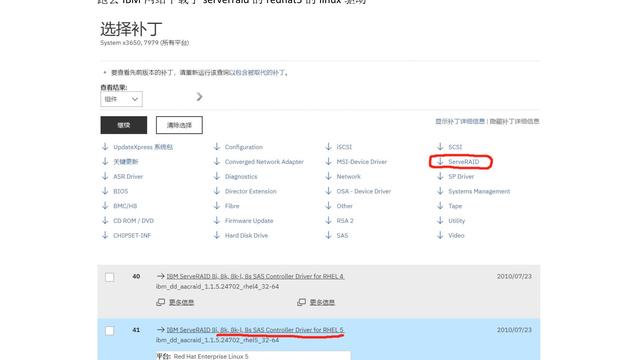Open ServeRAID Driver for RHEL 4 link
The image size is (640, 360).
coord(255,276)
